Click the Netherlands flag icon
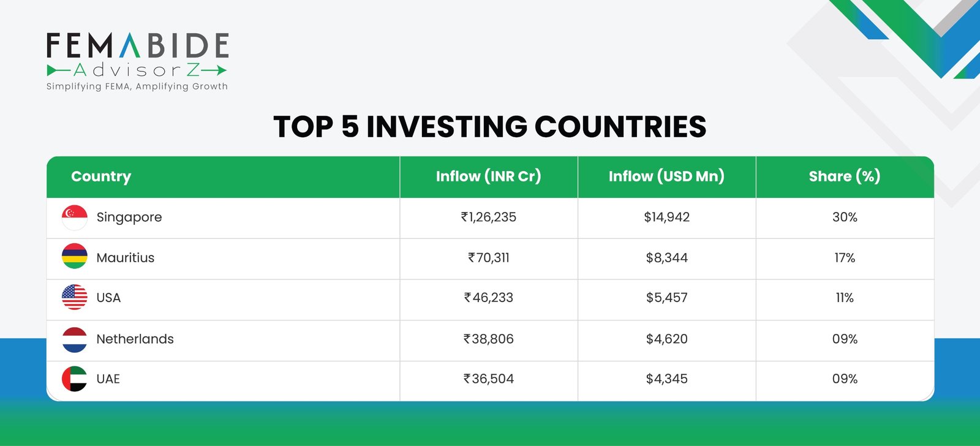The image size is (980, 446). (x=74, y=339)
